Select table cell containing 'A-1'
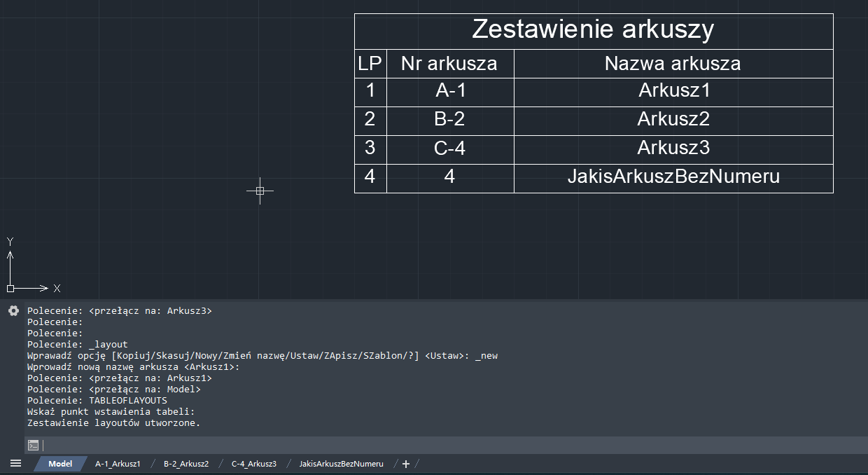868x475 pixels. [449, 91]
